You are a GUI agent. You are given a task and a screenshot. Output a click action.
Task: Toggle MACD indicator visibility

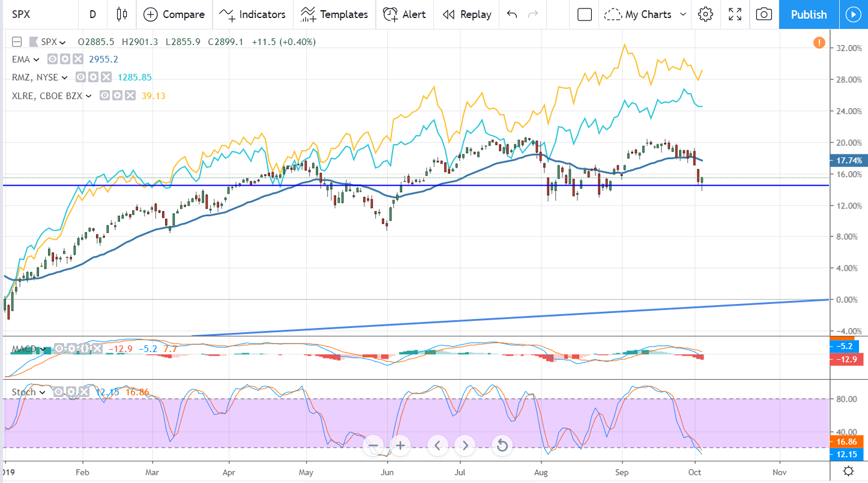59,348
